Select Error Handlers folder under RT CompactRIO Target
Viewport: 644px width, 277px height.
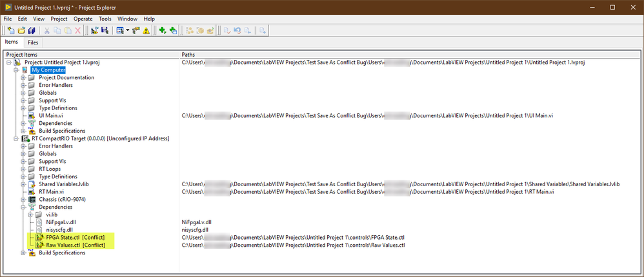[55, 146]
